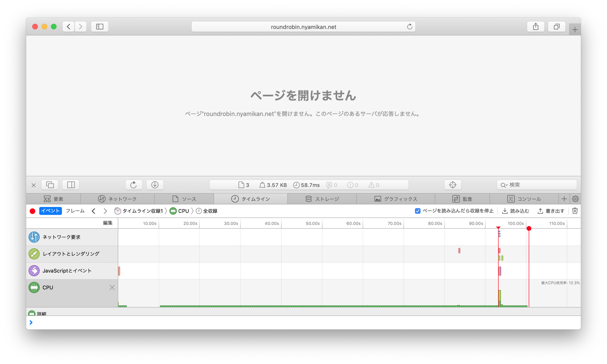This screenshot has height=364, width=607.
Task: Click the warning count triangle icon
Action: [x=374, y=185]
